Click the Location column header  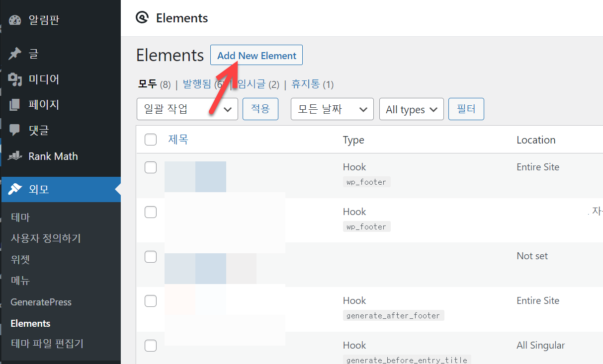point(536,140)
